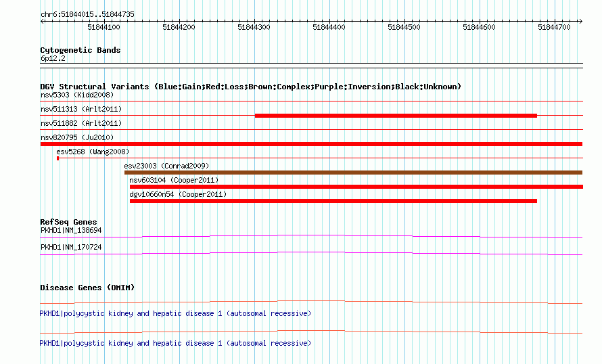Open first PKHD1 polycystic kidney disease link
Screen dimensions: 602x364
[175, 314]
